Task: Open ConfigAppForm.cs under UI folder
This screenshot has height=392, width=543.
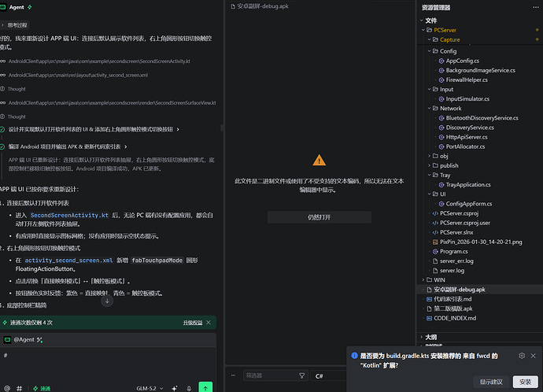Action: (469, 204)
